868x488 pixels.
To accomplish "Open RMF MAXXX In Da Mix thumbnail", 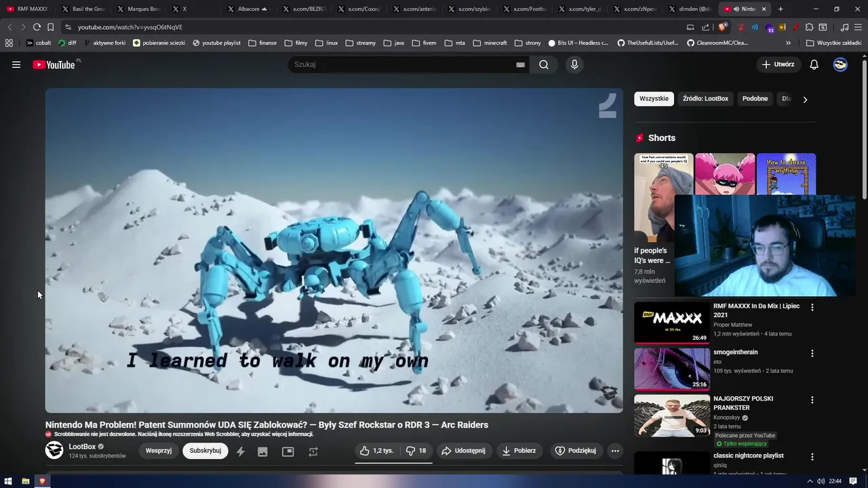I will pos(672,323).
